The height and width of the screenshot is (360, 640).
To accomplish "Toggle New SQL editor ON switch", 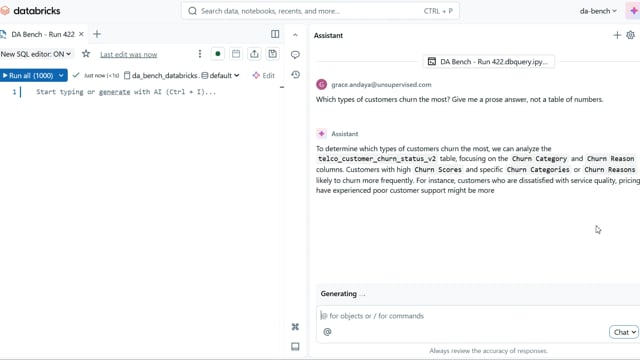I will tap(36, 54).
